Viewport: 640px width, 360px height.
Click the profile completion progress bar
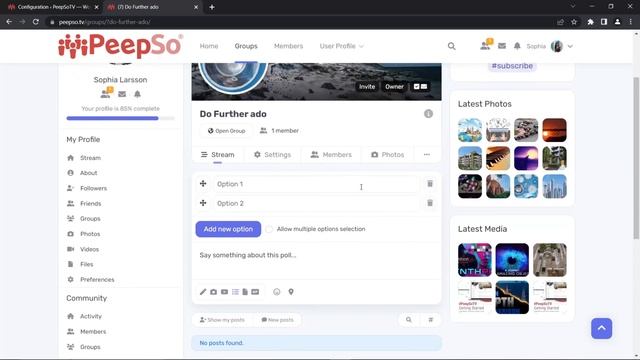[120, 118]
